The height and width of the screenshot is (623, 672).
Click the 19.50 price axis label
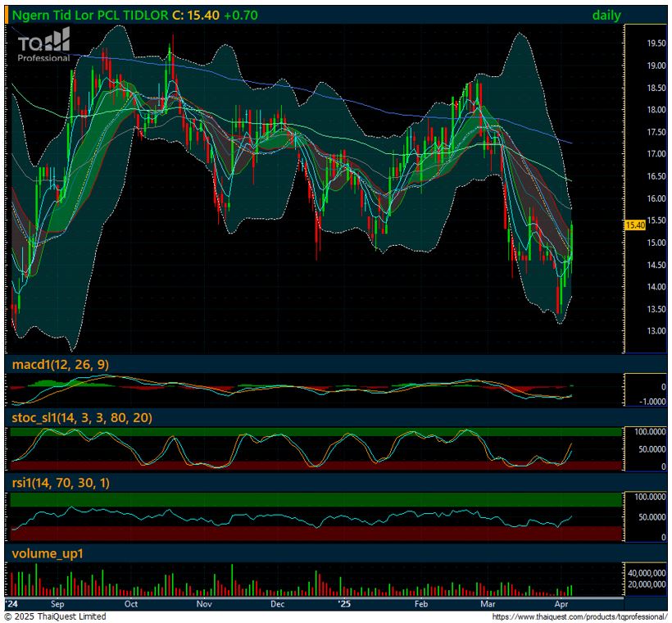pyautogui.click(x=656, y=43)
